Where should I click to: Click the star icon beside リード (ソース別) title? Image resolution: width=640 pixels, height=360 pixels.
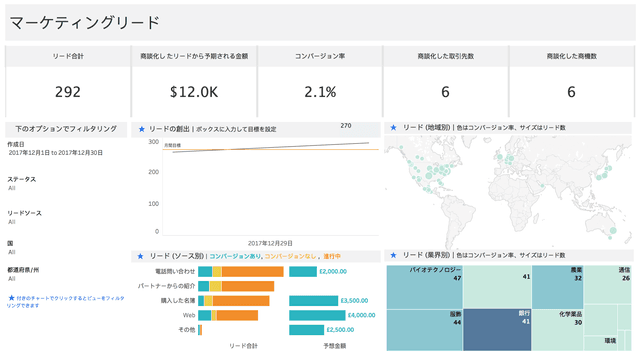tap(140, 256)
